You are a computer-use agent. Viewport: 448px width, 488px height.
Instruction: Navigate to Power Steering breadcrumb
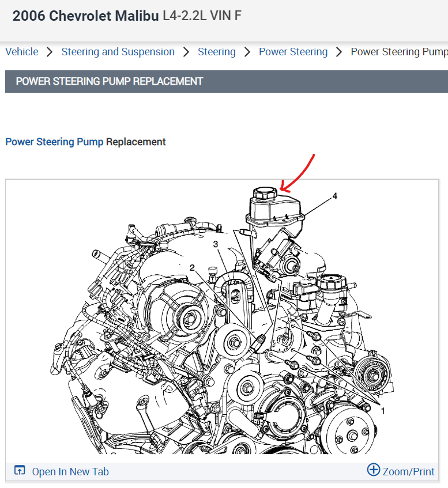pyautogui.click(x=293, y=52)
